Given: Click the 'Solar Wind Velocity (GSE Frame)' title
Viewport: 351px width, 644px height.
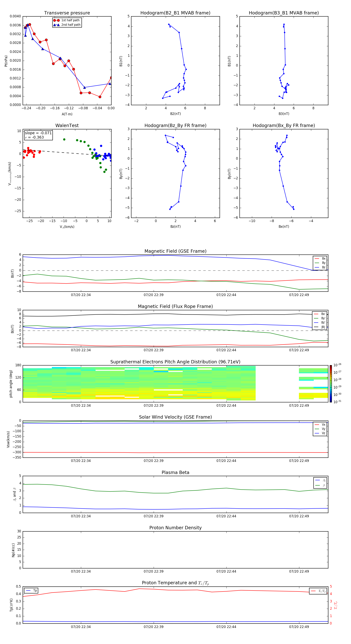Looking at the screenshot, I should (x=175, y=417).
